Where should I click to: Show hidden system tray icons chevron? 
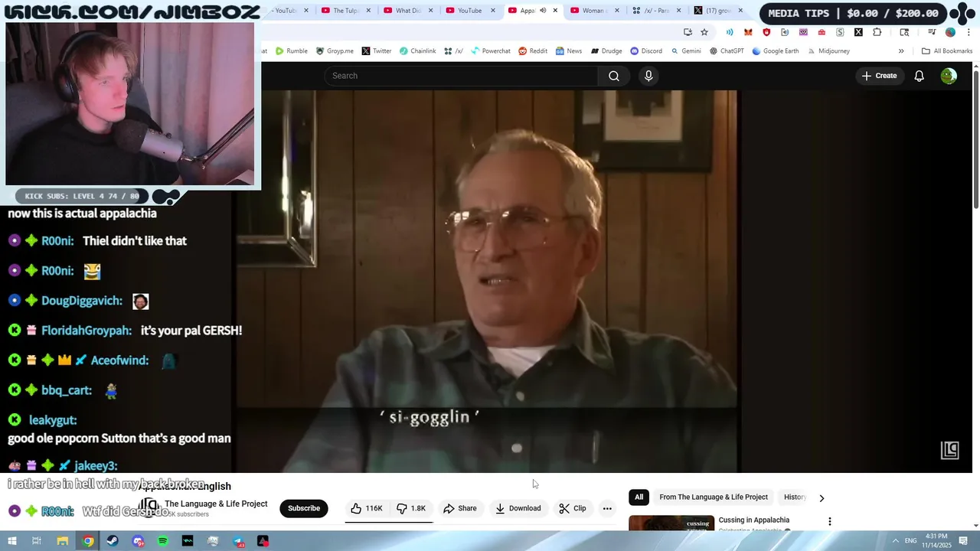[x=895, y=541]
